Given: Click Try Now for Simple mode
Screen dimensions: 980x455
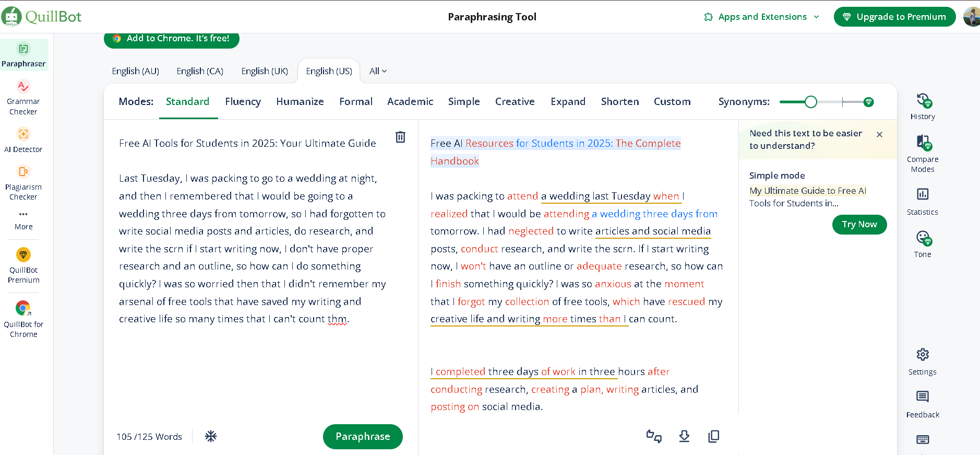Looking at the screenshot, I should (859, 224).
